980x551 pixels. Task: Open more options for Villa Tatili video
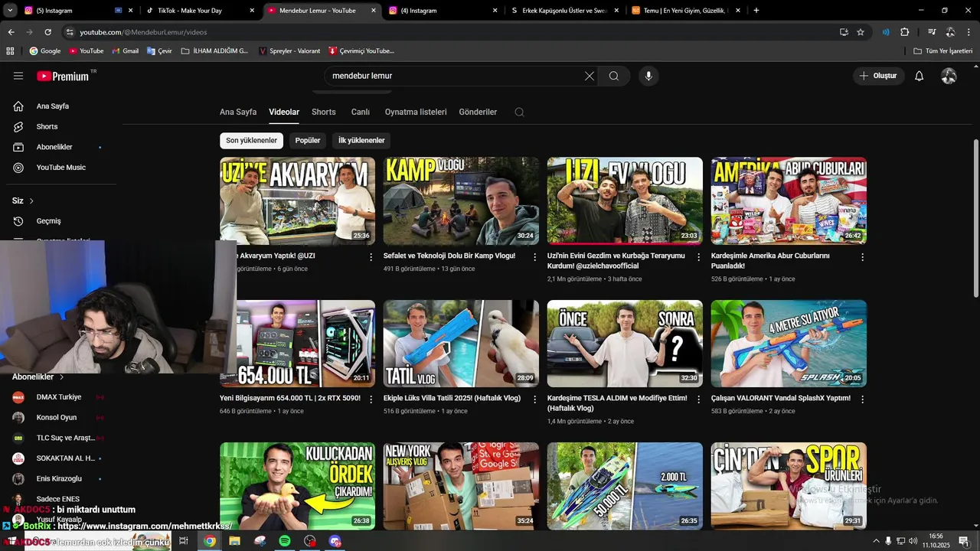click(x=534, y=399)
